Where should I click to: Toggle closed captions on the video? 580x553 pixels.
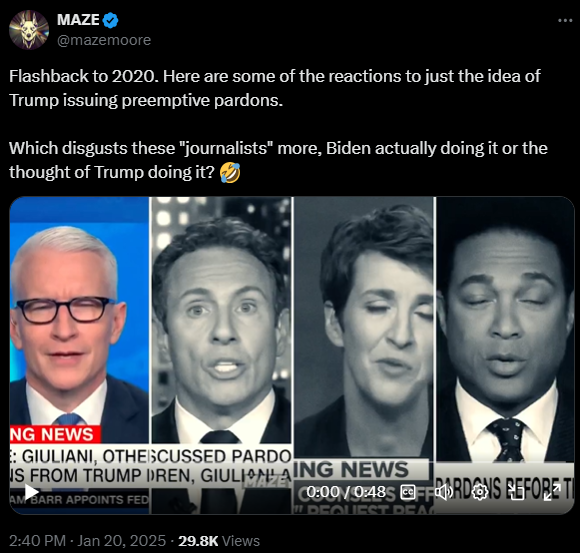tap(408, 492)
